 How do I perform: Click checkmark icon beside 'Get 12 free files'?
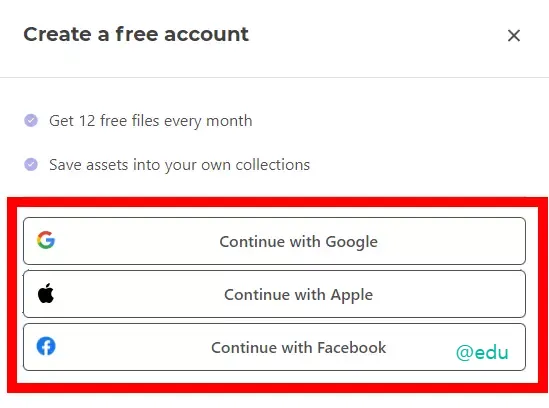click(x=31, y=120)
